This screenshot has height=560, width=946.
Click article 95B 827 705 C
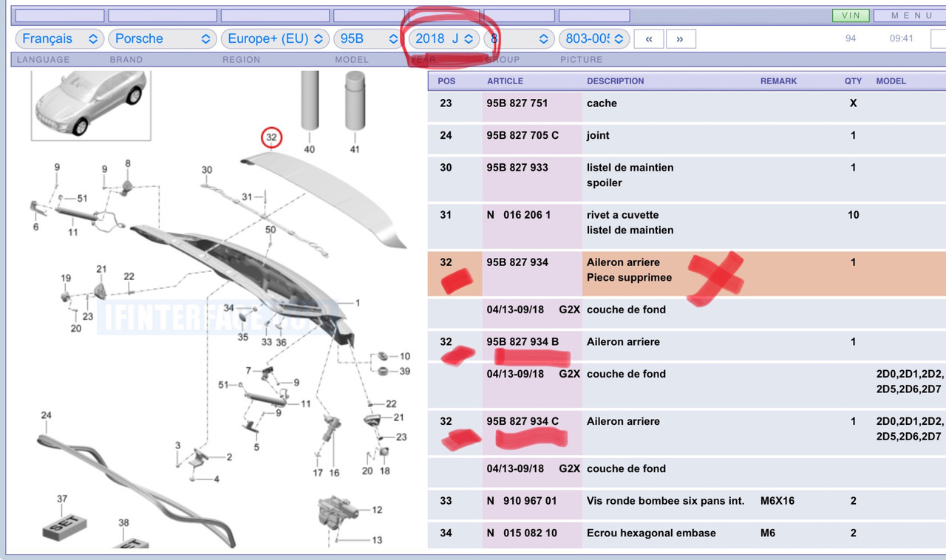pos(523,135)
